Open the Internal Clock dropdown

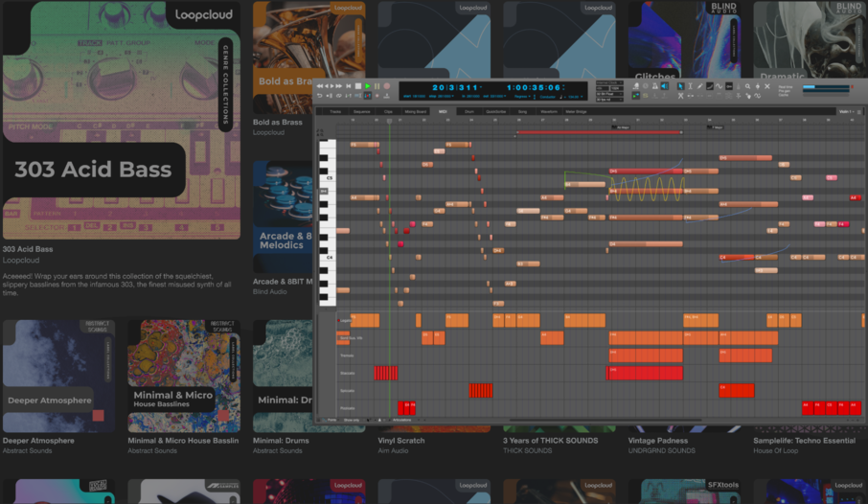click(x=609, y=82)
